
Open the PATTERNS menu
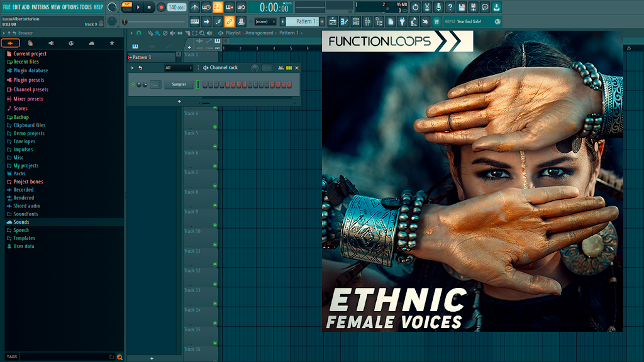(x=40, y=7)
